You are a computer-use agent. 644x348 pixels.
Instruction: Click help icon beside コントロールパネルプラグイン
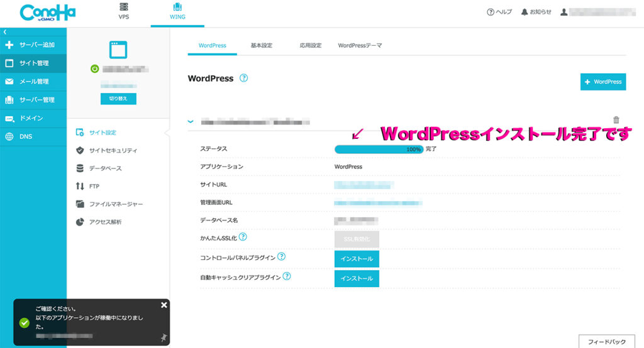tap(281, 256)
